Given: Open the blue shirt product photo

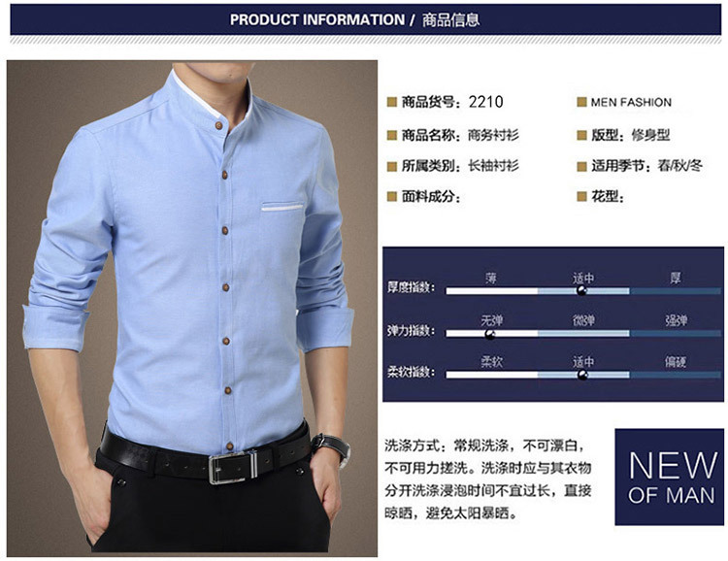Looking at the screenshot, I should coord(192,309).
